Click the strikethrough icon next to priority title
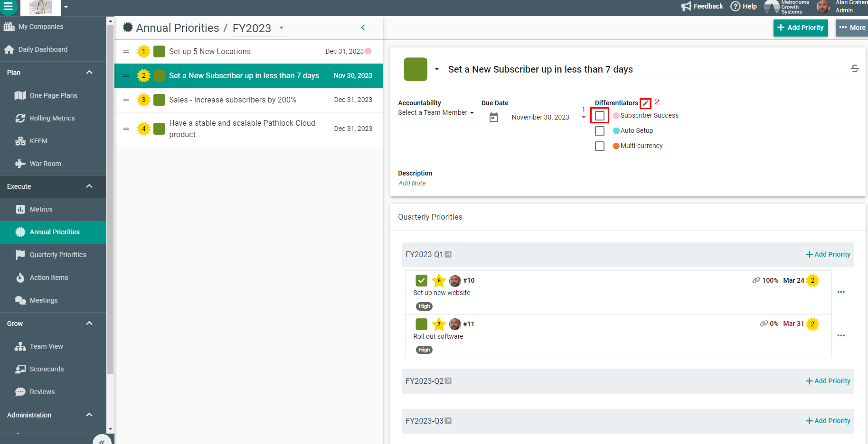 click(x=855, y=69)
